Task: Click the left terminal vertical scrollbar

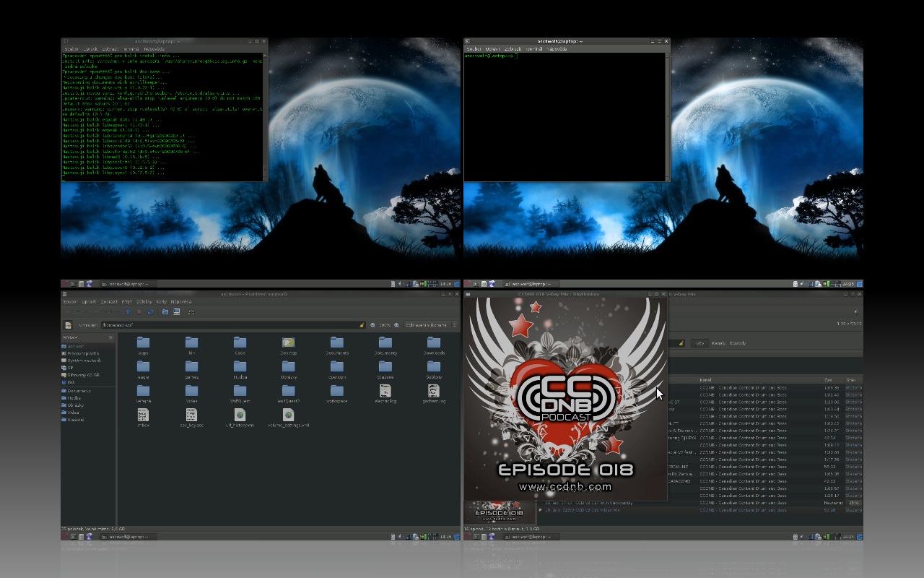Action: tap(265, 116)
